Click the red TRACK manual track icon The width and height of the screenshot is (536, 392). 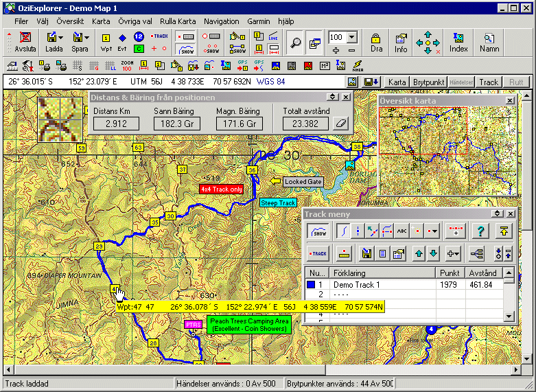159,36
